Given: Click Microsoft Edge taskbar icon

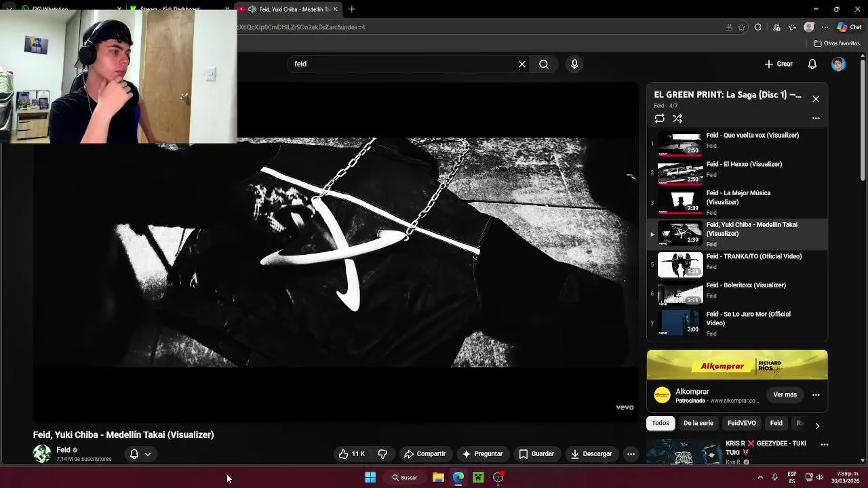Looking at the screenshot, I should click(x=458, y=478).
